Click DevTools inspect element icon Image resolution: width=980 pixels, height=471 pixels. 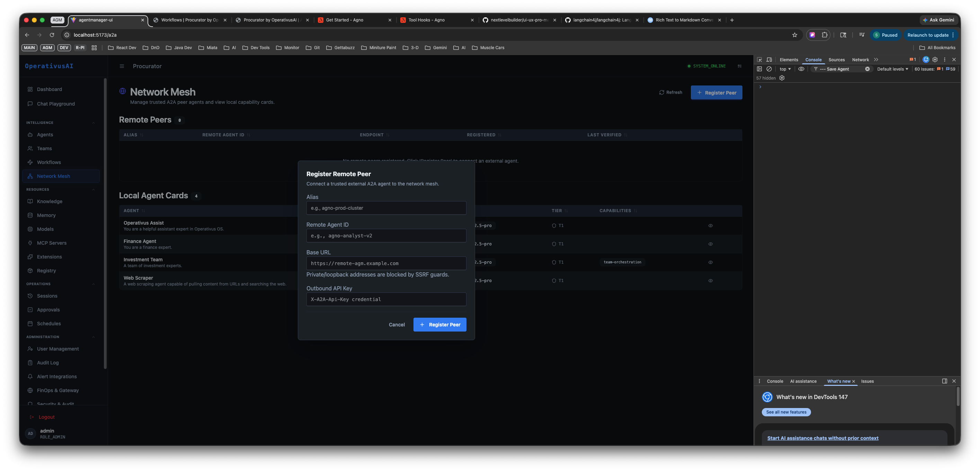tap(759, 60)
